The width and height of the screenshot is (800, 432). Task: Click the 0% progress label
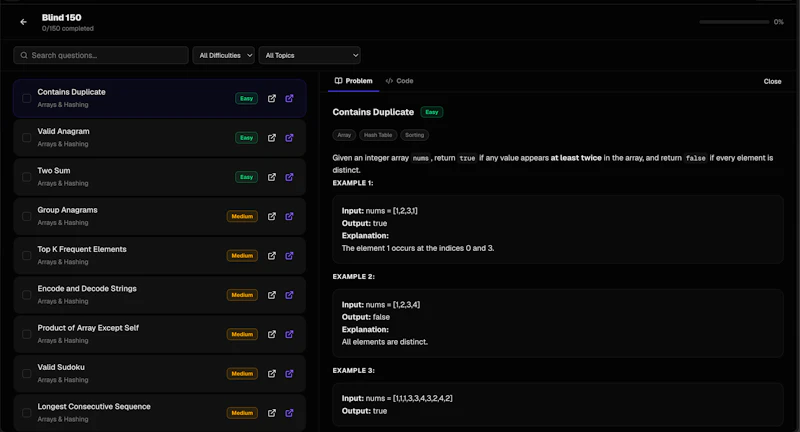point(779,22)
